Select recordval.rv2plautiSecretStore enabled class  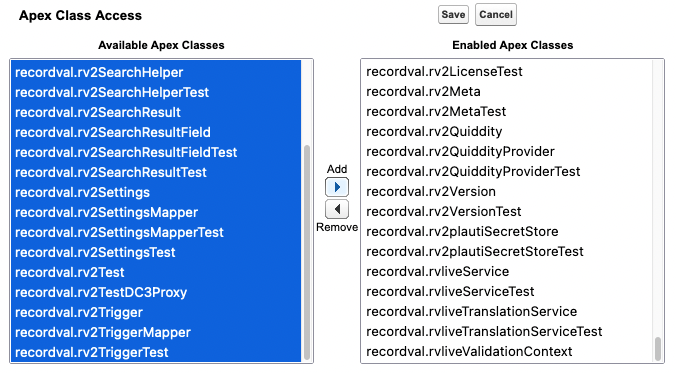click(507, 231)
